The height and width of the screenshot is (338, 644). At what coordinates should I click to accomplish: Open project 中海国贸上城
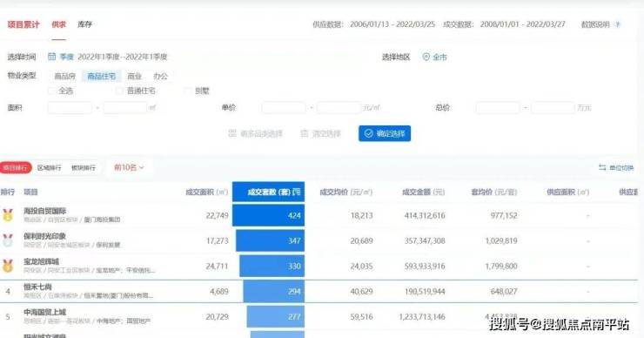point(44,313)
